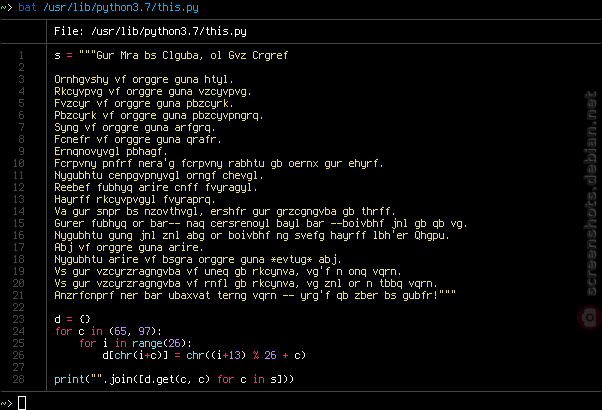
Task: Click the 'bat' command in the prompt
Action: tap(27, 7)
